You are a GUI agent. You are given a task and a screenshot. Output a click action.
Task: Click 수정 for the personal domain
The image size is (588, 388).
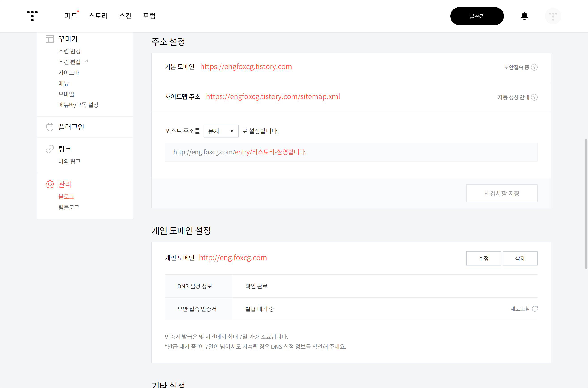tap(483, 258)
